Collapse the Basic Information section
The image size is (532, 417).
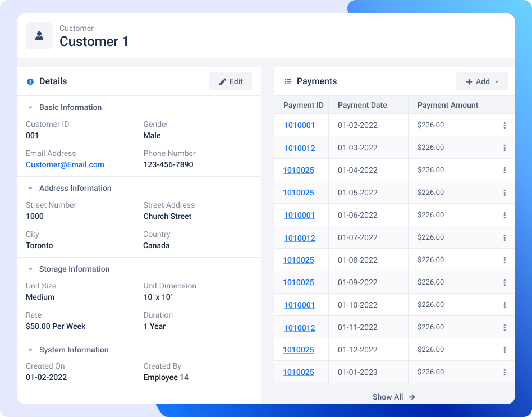click(30, 107)
